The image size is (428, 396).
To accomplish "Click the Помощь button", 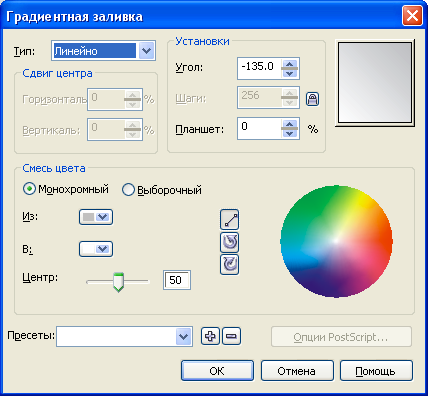I will 376,370.
